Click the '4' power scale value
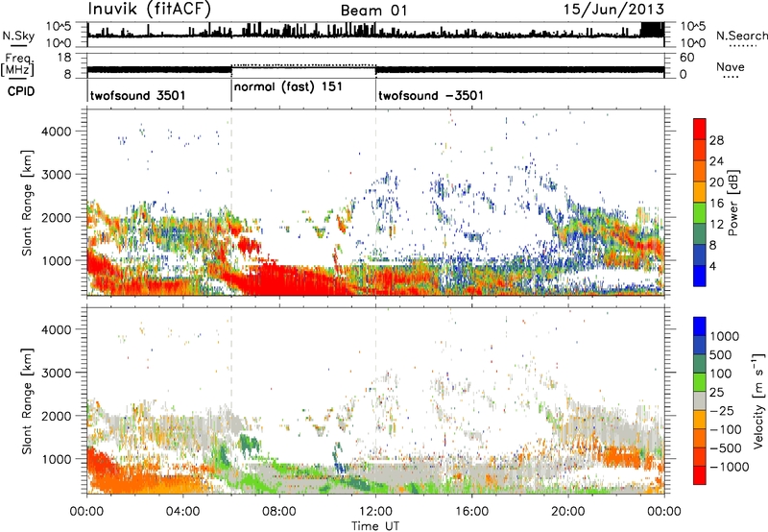The height and width of the screenshot is (532, 768). pos(712,266)
